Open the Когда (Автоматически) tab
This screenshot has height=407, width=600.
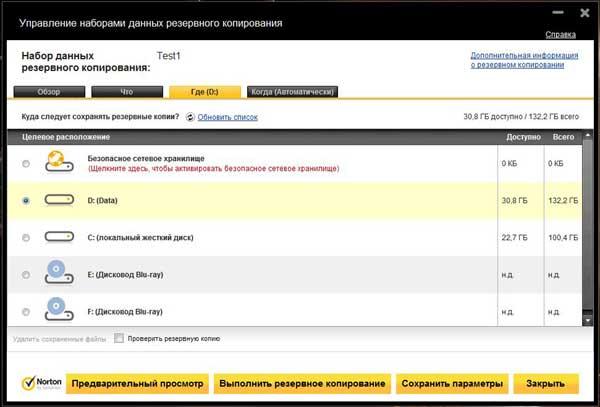(x=292, y=92)
